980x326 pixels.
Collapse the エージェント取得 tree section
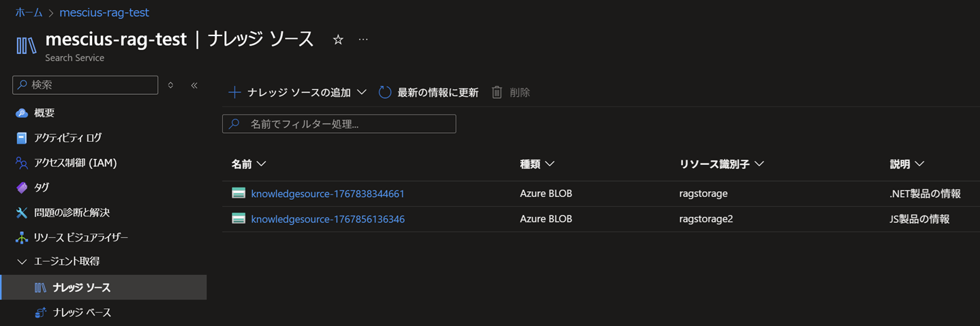pos(22,262)
